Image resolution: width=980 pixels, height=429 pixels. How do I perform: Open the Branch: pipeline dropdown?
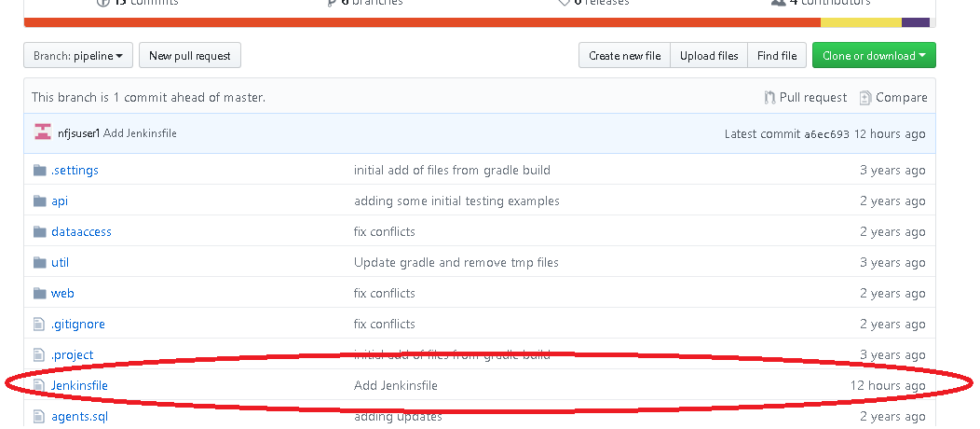(x=78, y=56)
